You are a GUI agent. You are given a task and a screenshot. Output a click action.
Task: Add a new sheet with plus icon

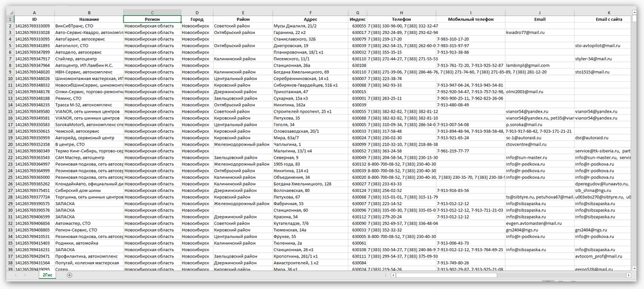pos(69,275)
